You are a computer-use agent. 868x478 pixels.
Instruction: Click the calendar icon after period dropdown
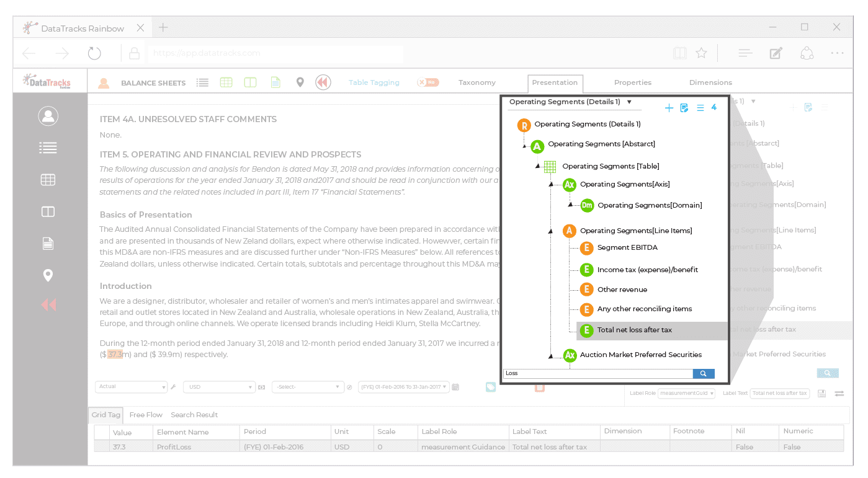pos(455,387)
